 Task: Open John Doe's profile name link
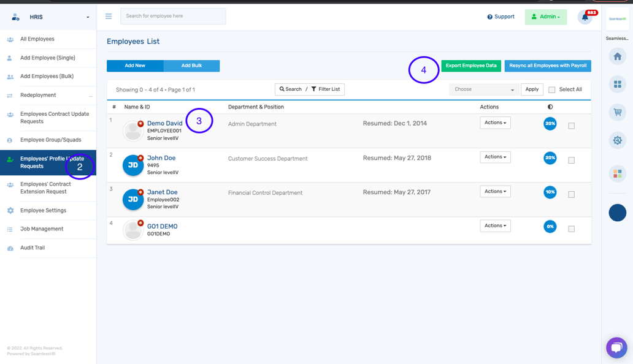click(x=161, y=158)
